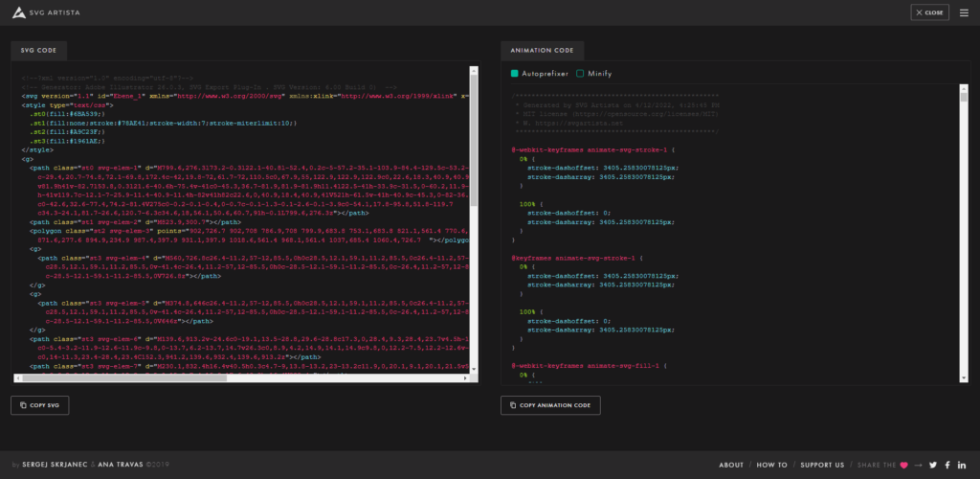
Task: Open the How To link
Action: point(771,465)
